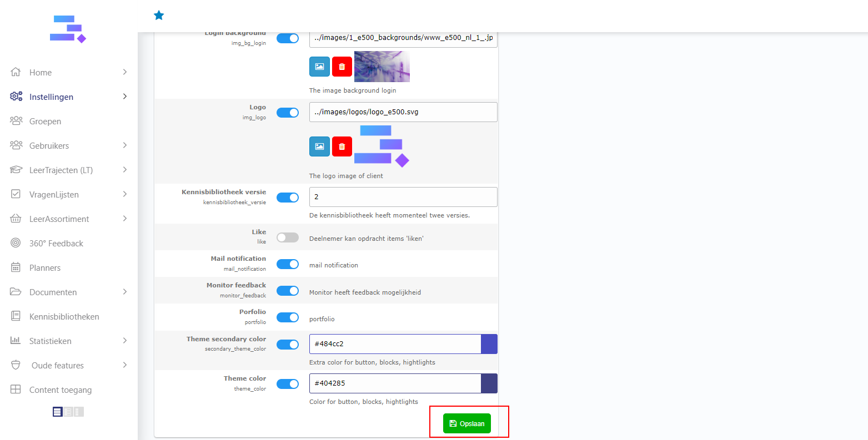Disable the Mail notification toggle
The height and width of the screenshot is (440, 868).
288,264
